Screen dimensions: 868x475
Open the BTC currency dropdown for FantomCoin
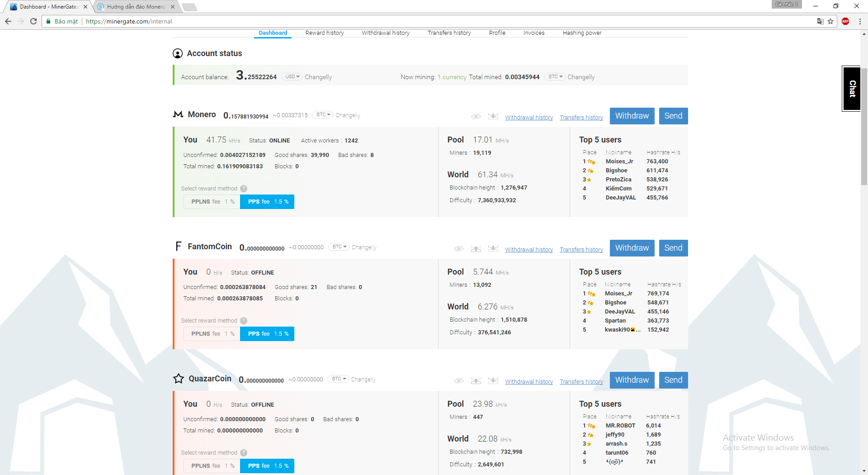coord(339,247)
